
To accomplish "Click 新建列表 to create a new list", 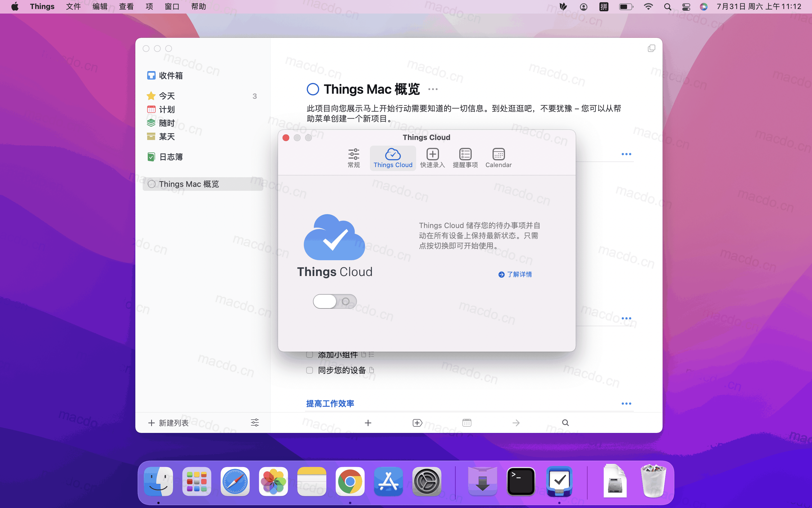I will tap(168, 423).
